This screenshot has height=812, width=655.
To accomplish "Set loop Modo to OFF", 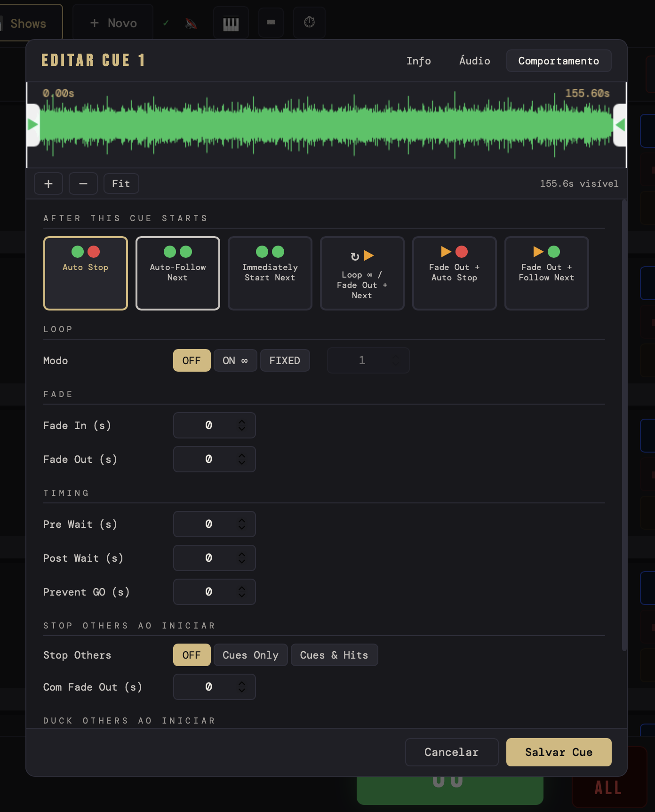I will (192, 360).
